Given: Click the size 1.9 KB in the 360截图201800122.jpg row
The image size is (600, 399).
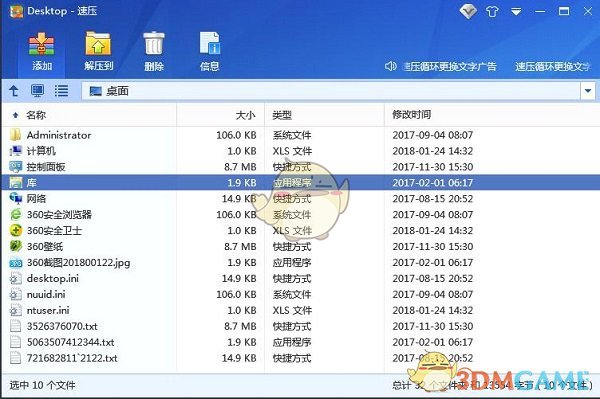Looking at the screenshot, I should pos(242,263).
